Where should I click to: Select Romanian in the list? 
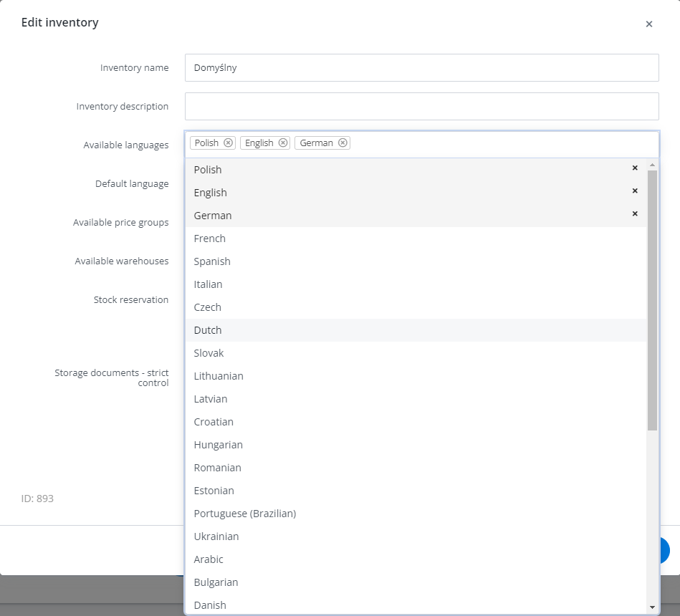tap(416, 468)
